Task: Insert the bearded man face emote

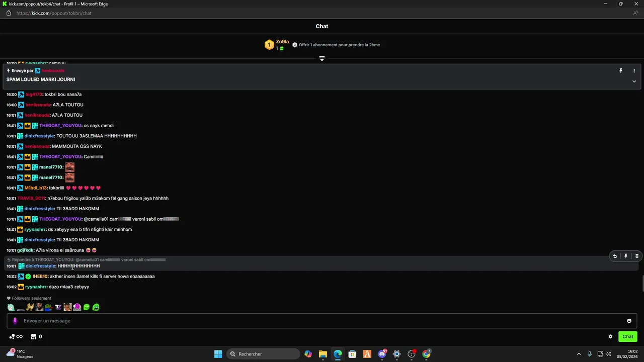Action: click(39, 307)
